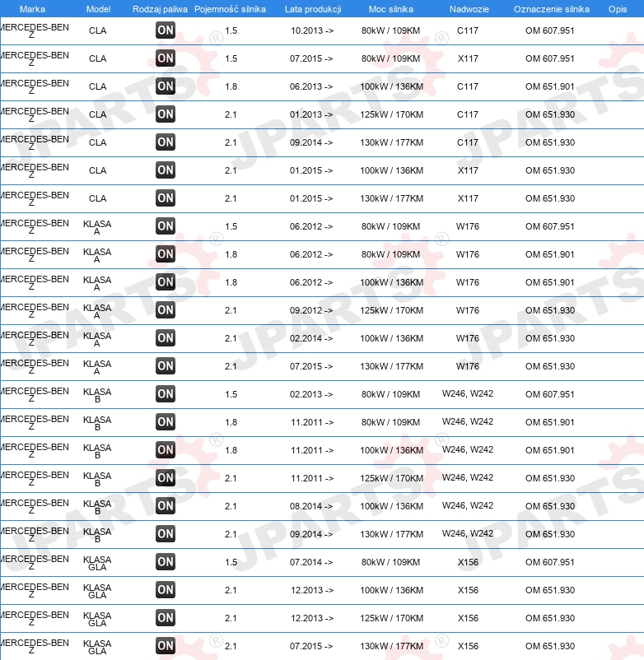Click OM 651.901 engine code in the CLA row
Screen dimensions: 644x660
click(x=549, y=86)
